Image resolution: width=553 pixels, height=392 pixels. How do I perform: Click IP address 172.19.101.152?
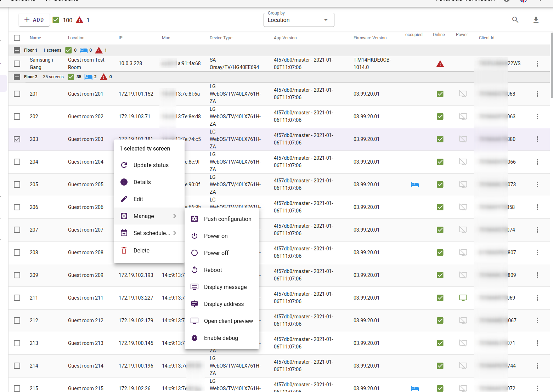tap(136, 94)
